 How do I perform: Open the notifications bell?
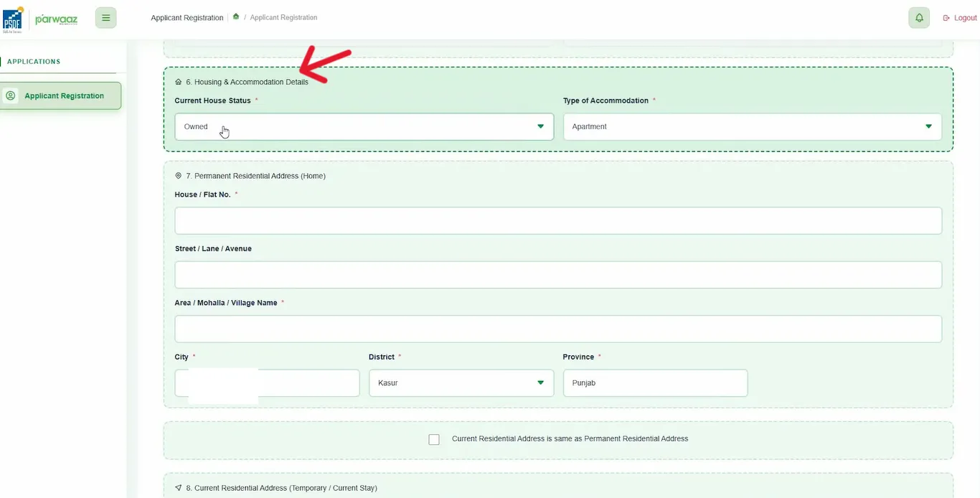click(x=919, y=18)
